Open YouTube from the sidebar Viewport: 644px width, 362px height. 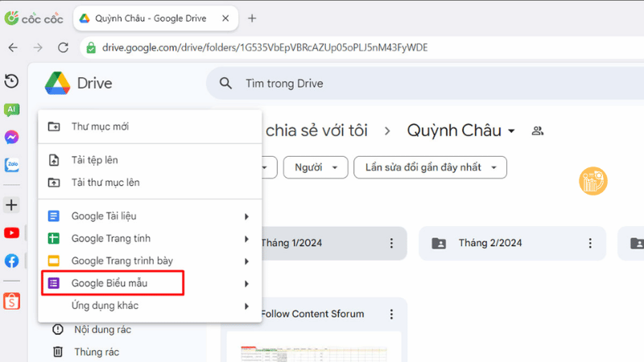(11, 232)
